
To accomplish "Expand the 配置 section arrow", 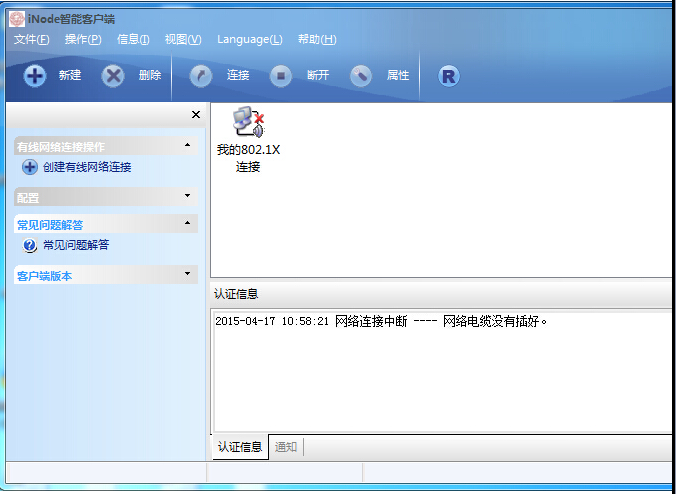I will coord(188,196).
